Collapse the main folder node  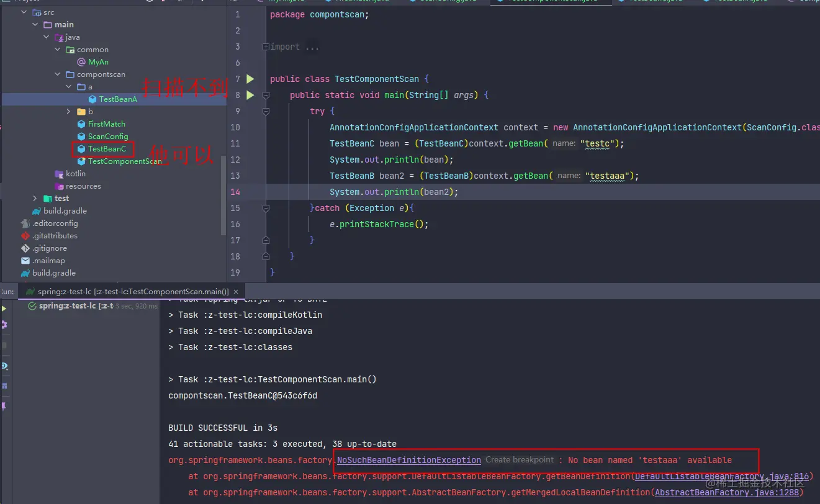[35, 25]
